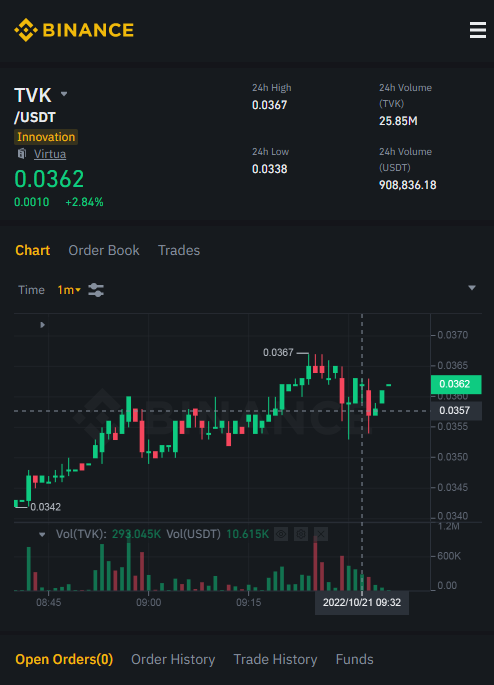Image resolution: width=494 pixels, height=685 pixels.
Task: Click the Vol(TVK) 293.045K reading
Action: 108,534
